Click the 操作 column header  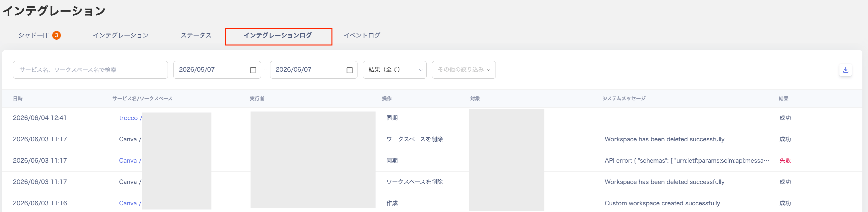[386, 98]
